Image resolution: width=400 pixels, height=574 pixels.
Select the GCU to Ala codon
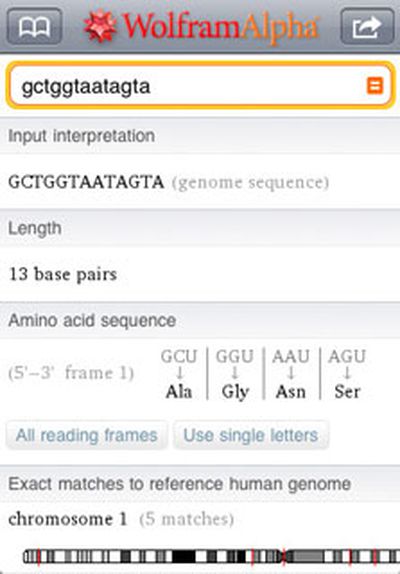179,373
